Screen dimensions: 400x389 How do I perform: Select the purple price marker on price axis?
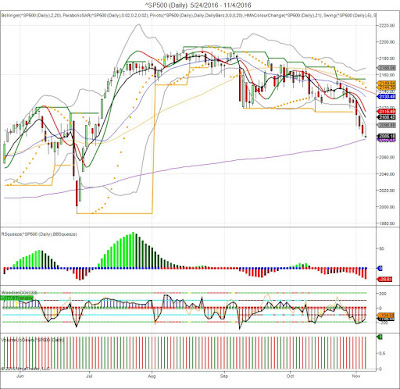(x=386, y=140)
